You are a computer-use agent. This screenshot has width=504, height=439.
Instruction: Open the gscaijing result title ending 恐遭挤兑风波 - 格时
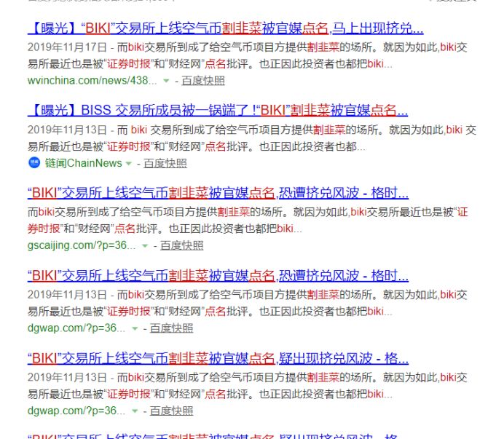(218, 193)
